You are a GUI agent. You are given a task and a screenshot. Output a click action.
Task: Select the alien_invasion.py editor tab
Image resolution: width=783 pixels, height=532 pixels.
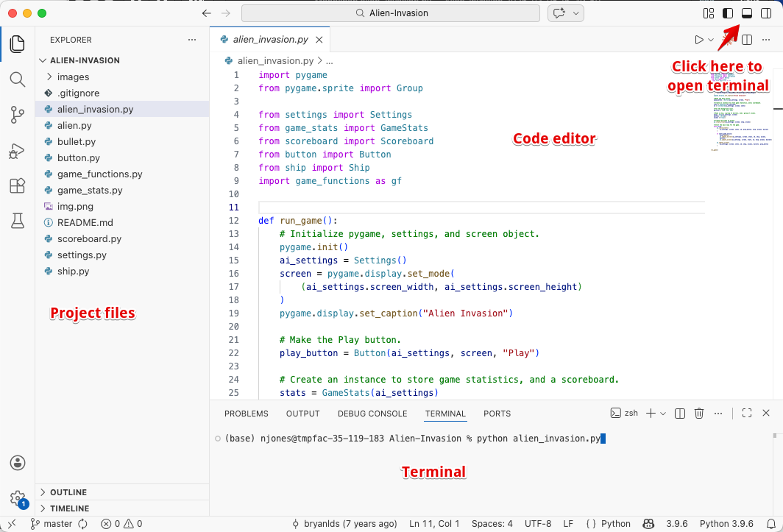(x=270, y=40)
